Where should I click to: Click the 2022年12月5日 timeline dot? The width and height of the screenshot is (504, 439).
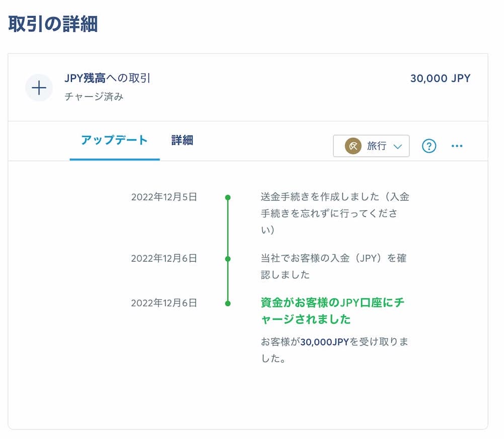coord(228,197)
